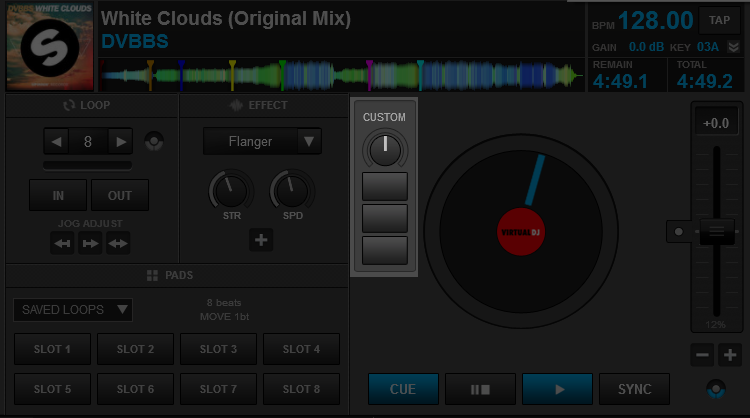750x418 pixels.
Task: Jump to the magenta cue marker
Action: point(369,75)
